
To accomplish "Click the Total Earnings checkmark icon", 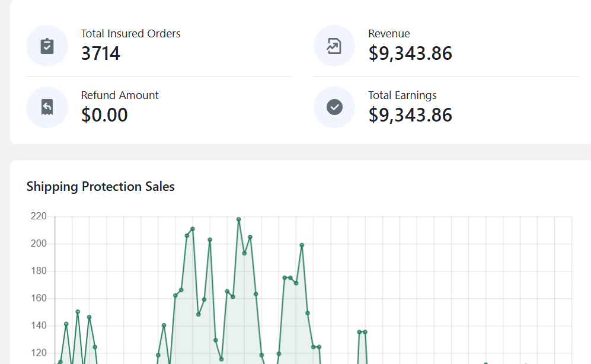I will (334, 107).
